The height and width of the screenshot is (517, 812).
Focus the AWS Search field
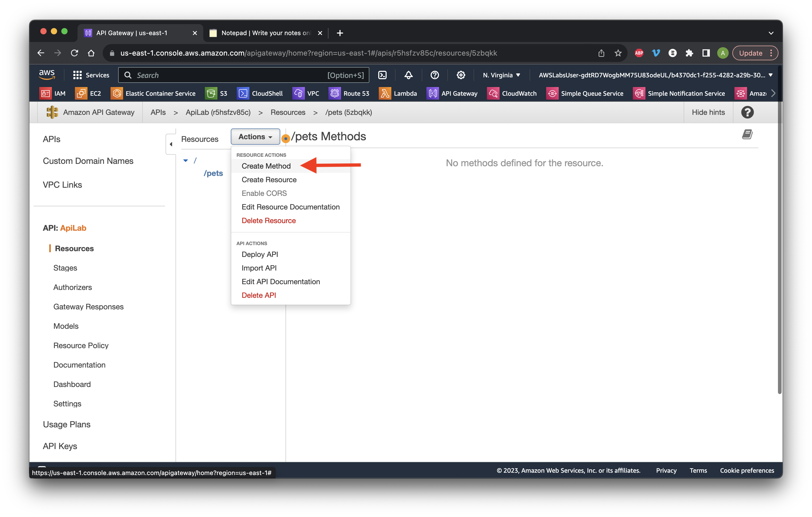pyautogui.click(x=243, y=75)
